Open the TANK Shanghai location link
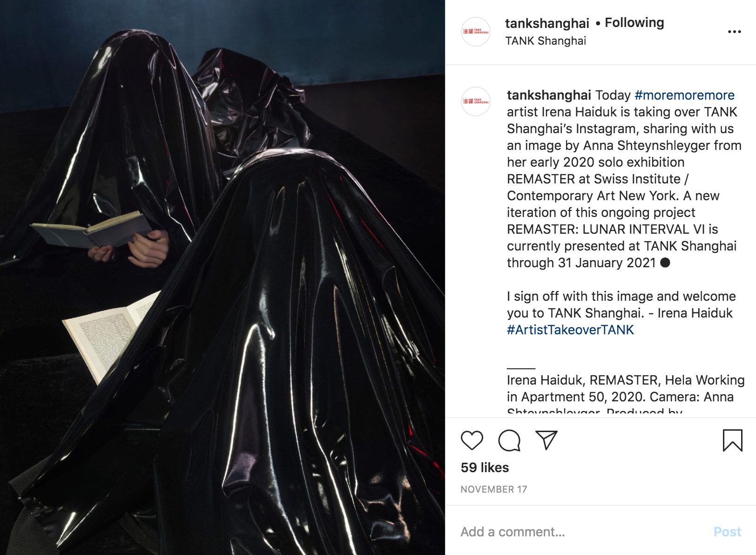This screenshot has height=555, width=756. pyautogui.click(x=546, y=41)
